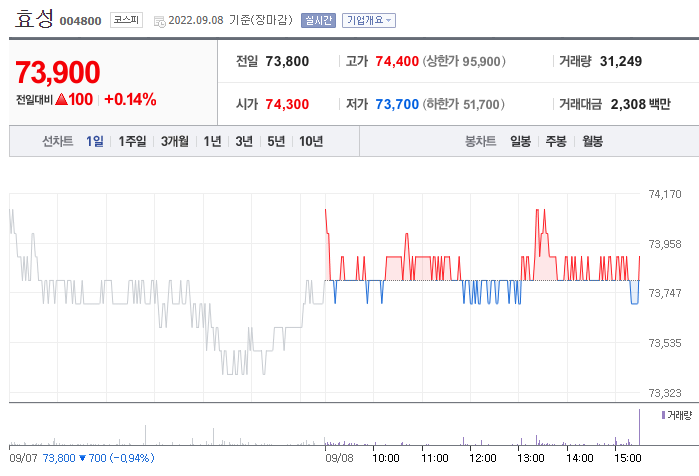Click the red up-triangle change indicator
This screenshot has width=699, height=476.
[62, 99]
